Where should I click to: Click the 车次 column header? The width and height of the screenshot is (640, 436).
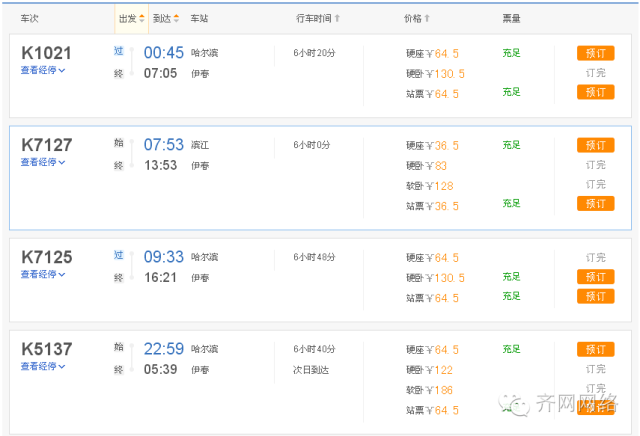[x=29, y=18]
